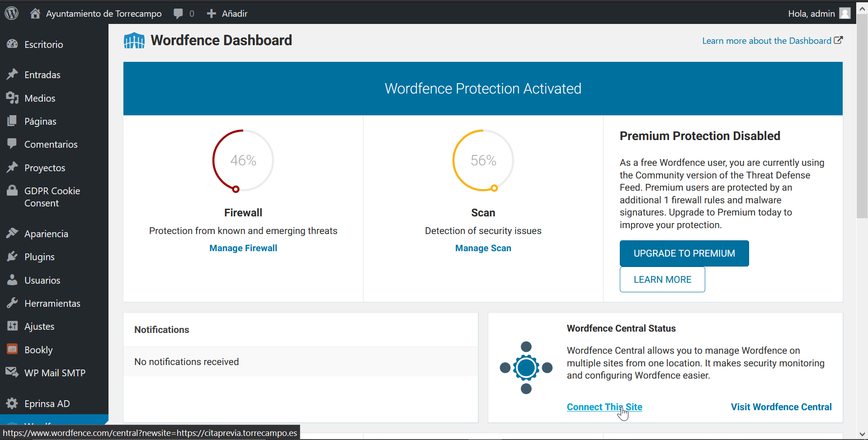Image resolution: width=868 pixels, height=440 pixels.
Task: Click the Plugins plug icon
Action: tap(12, 257)
